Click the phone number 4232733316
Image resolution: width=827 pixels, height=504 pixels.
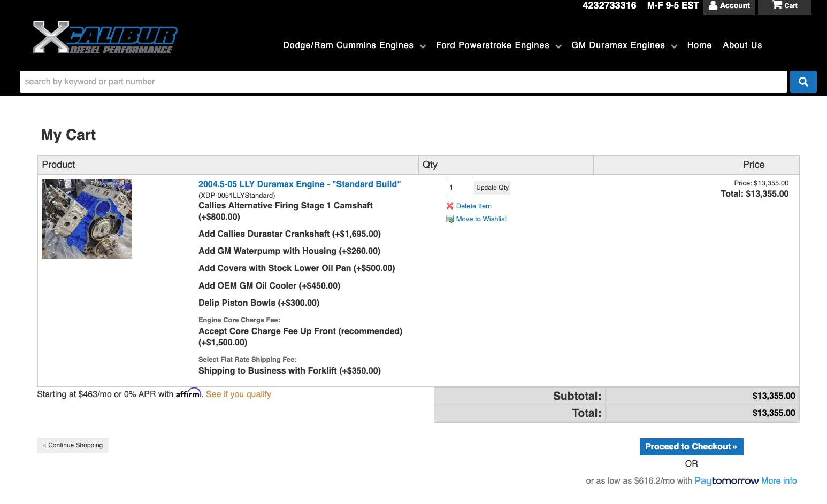coord(609,5)
